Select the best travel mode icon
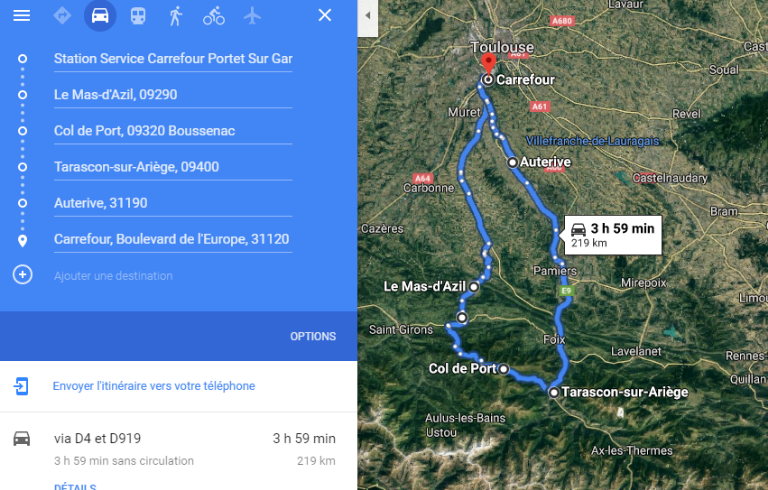The height and width of the screenshot is (490, 768). tap(62, 16)
